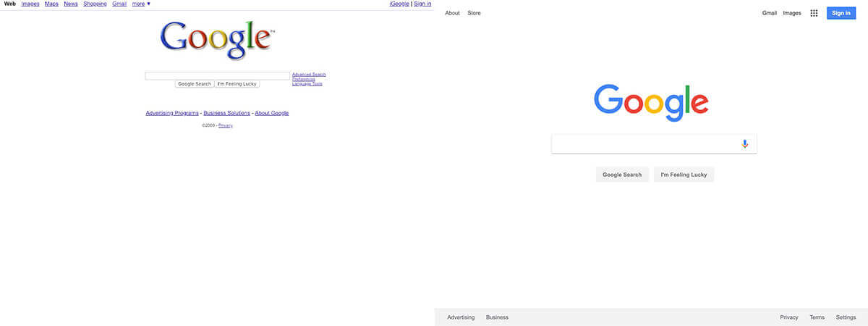868x326 pixels.
Task: Open Settings in the gray footer
Action: [x=846, y=317]
